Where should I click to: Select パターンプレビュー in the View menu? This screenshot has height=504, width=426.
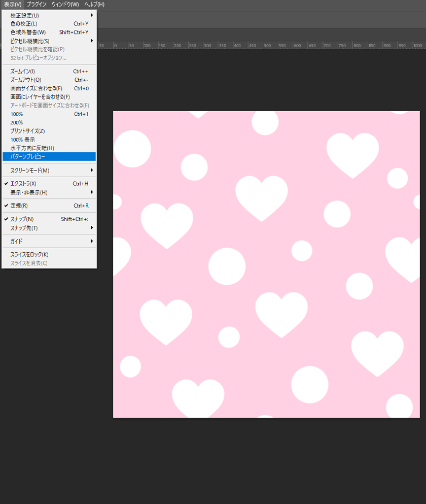click(x=28, y=156)
